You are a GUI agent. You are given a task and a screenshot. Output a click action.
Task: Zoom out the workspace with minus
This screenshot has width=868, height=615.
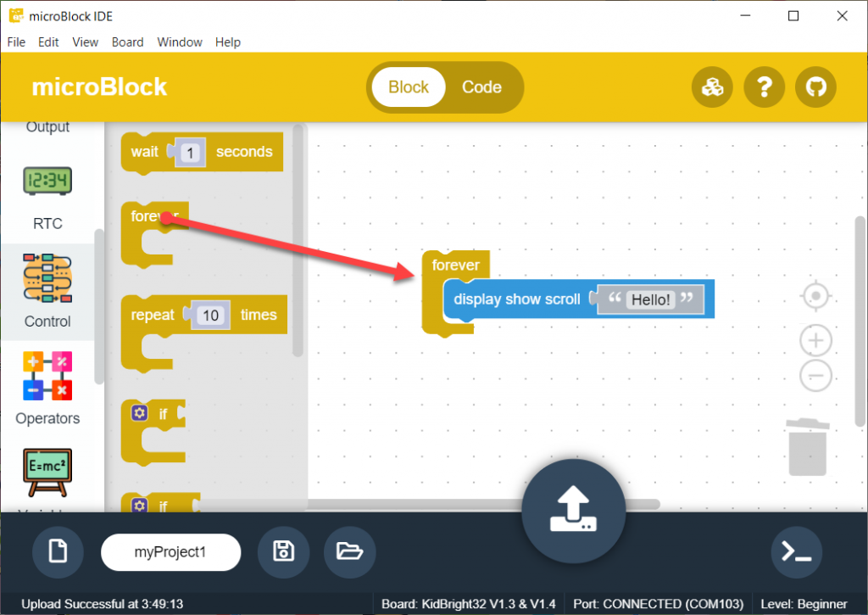815,376
